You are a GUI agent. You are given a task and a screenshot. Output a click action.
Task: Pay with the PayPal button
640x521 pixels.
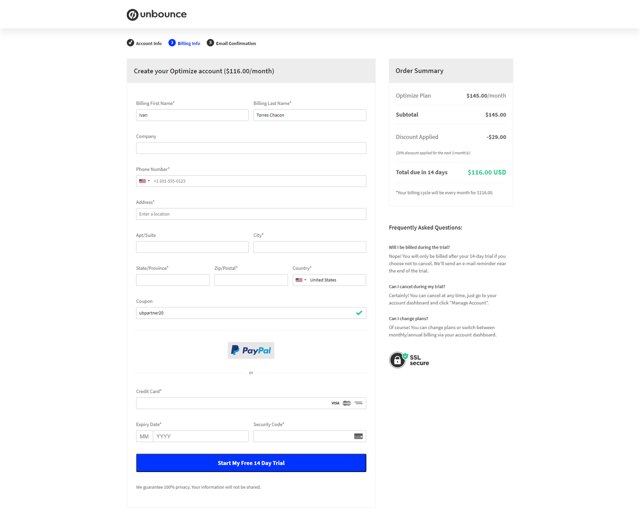[x=251, y=350]
